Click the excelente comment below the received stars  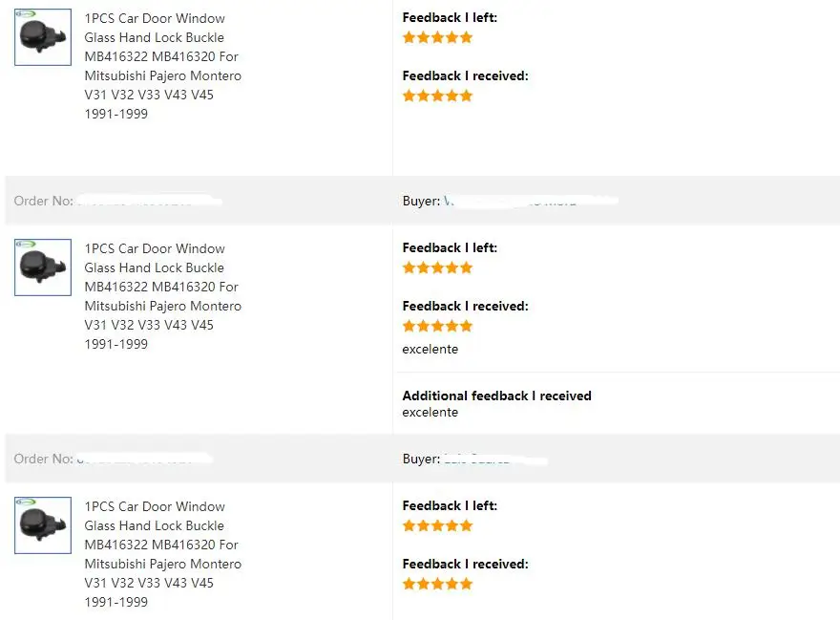430,349
